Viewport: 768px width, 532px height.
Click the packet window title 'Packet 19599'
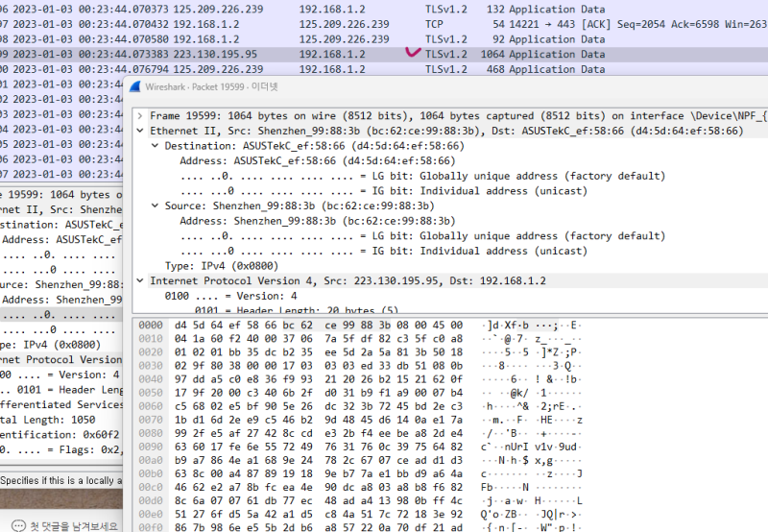click(218, 87)
